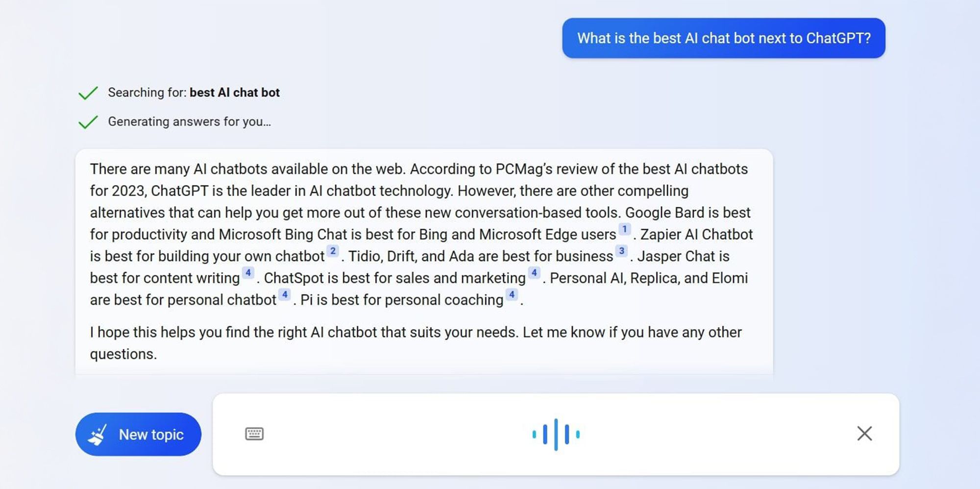Open citation 4 after personal coaching
This screenshot has width=980, height=489.
click(512, 294)
